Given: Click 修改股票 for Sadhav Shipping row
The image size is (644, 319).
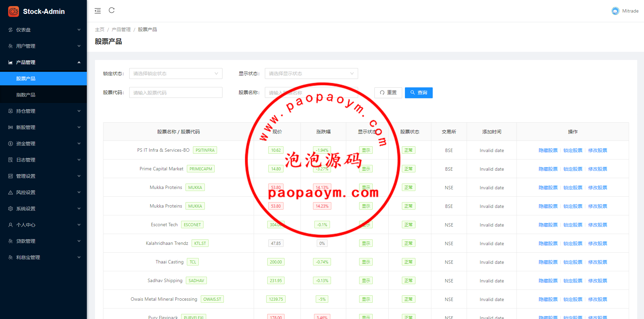Looking at the screenshot, I should point(598,281).
